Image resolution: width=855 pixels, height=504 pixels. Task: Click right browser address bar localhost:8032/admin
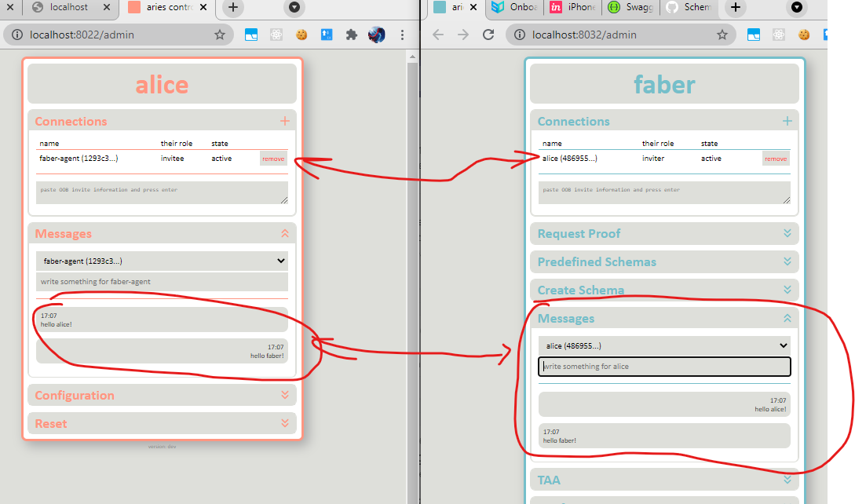(622, 35)
